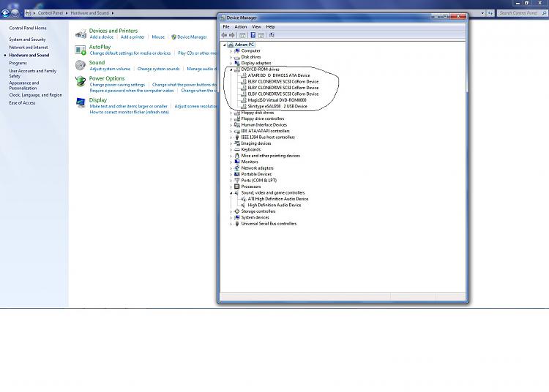Select the ATI High Definition Audio Device
The height and width of the screenshot is (392, 549).
(278, 199)
